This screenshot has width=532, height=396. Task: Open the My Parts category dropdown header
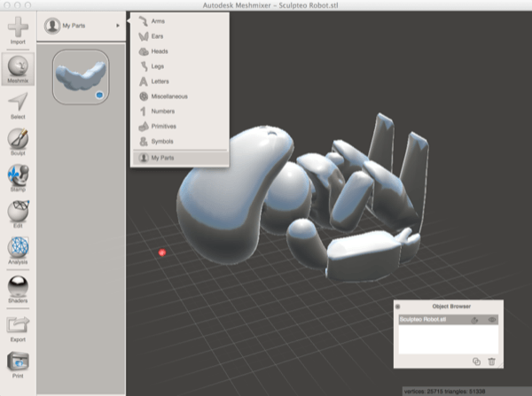[82, 26]
